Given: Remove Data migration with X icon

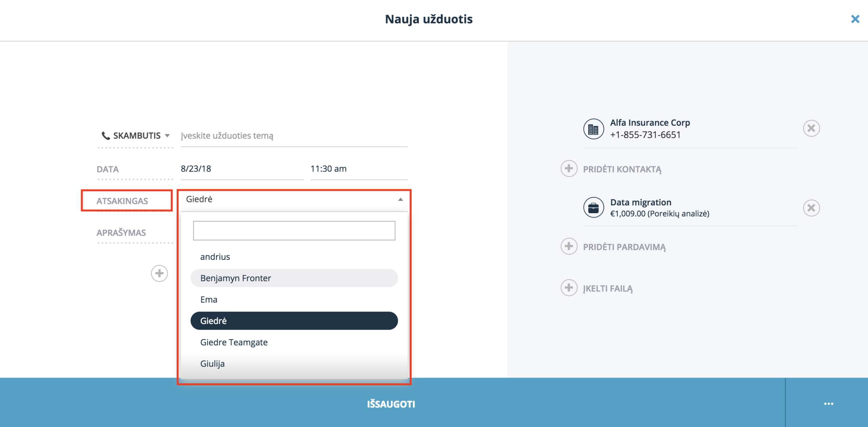Looking at the screenshot, I should [x=811, y=208].
